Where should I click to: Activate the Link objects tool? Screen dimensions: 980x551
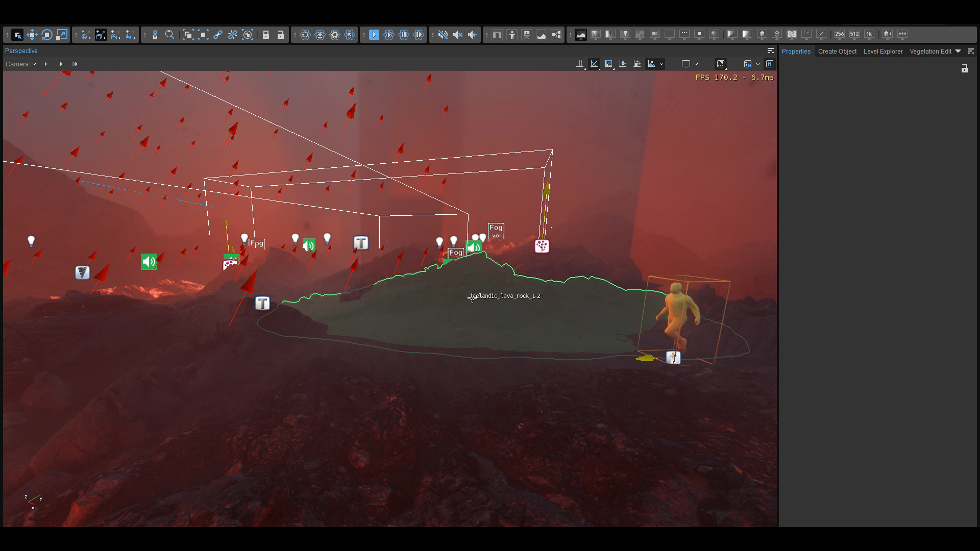pos(218,34)
